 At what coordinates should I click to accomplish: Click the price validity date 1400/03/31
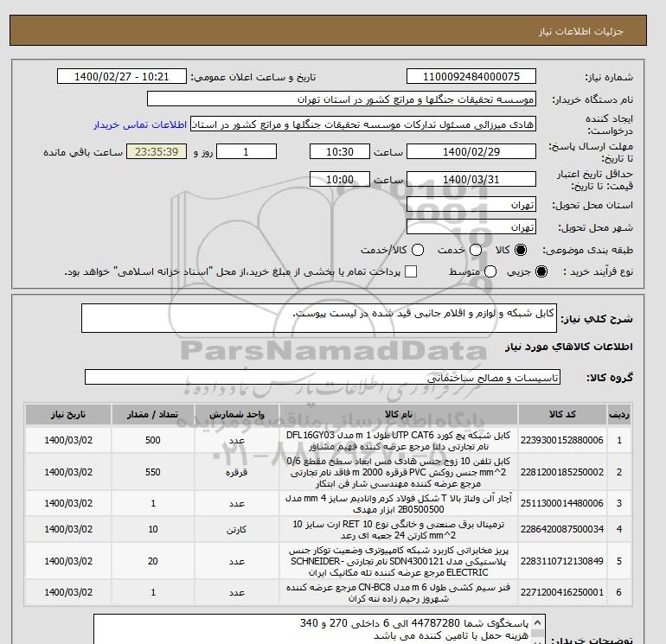(471, 179)
